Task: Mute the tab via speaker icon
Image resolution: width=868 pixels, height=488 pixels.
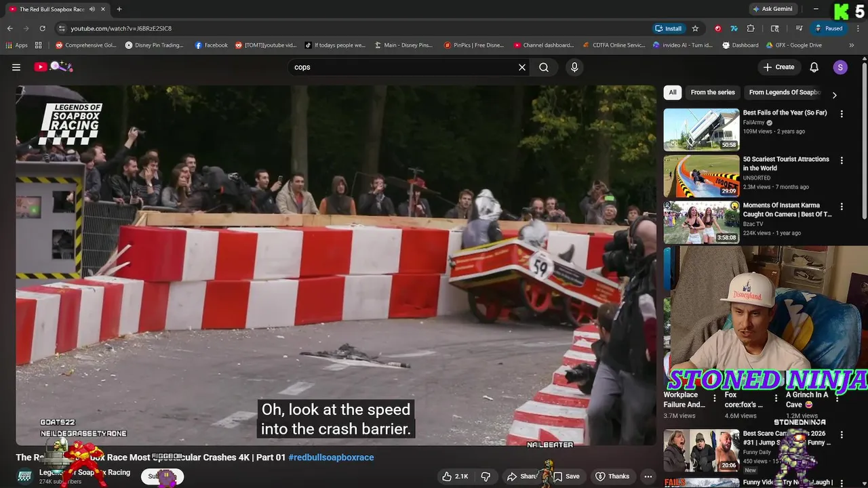Action: 92,9
